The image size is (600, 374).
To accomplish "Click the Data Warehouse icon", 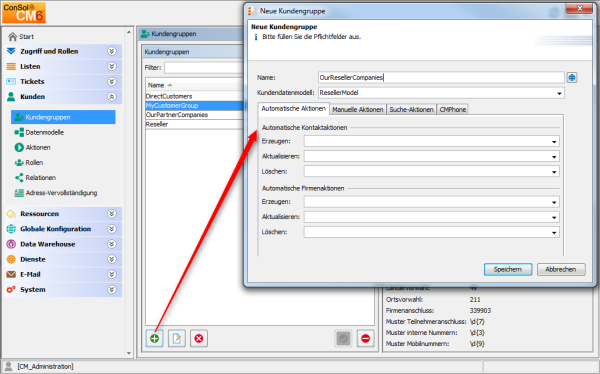I will pos(11,244).
